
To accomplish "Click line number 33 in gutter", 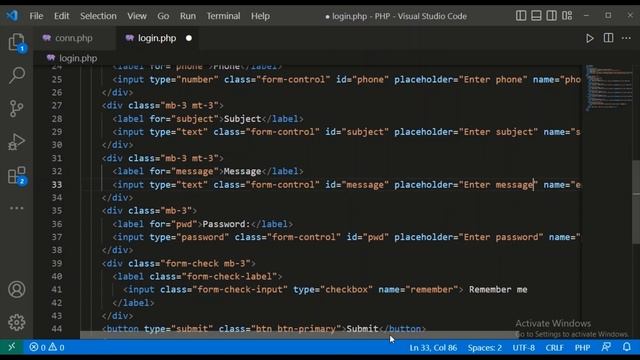I will coord(57,185).
